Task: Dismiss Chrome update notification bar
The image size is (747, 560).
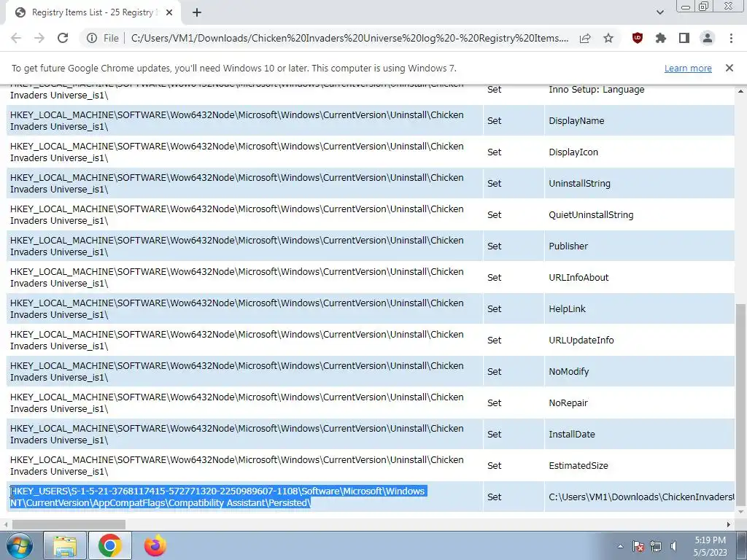Action: (x=729, y=68)
